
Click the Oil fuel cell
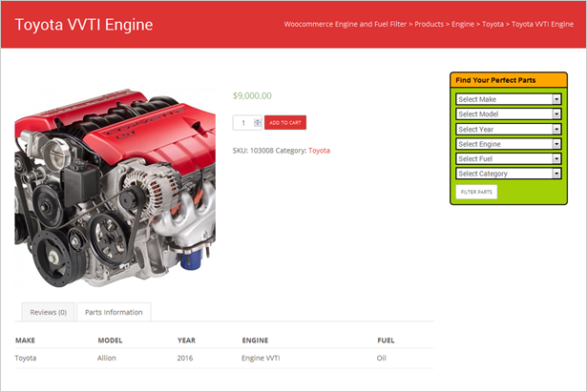(x=382, y=358)
